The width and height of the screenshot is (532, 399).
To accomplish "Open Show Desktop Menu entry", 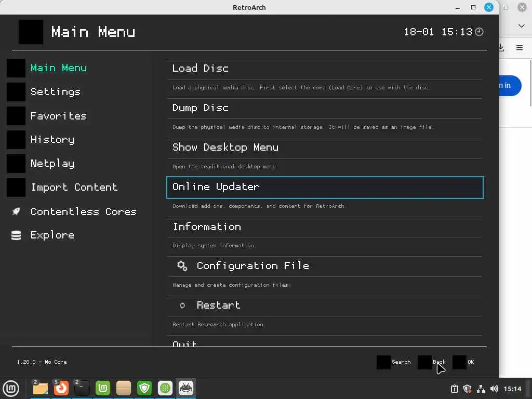I will pyautogui.click(x=325, y=148).
